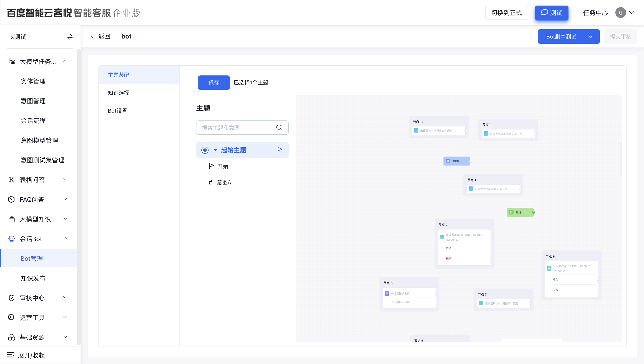Collapse the 大模型任务 menu group
The image size is (644, 364).
point(65,61)
